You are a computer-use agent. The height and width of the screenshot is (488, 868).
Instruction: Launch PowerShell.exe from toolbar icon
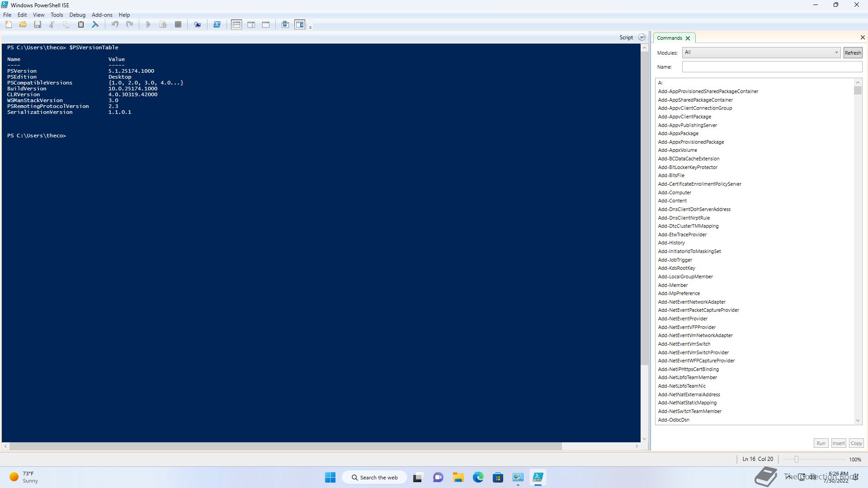tap(217, 25)
